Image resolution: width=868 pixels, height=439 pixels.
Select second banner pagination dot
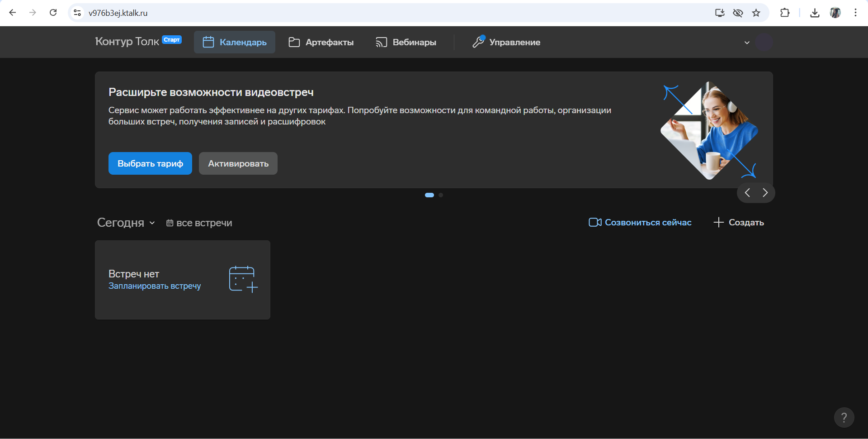(x=441, y=195)
